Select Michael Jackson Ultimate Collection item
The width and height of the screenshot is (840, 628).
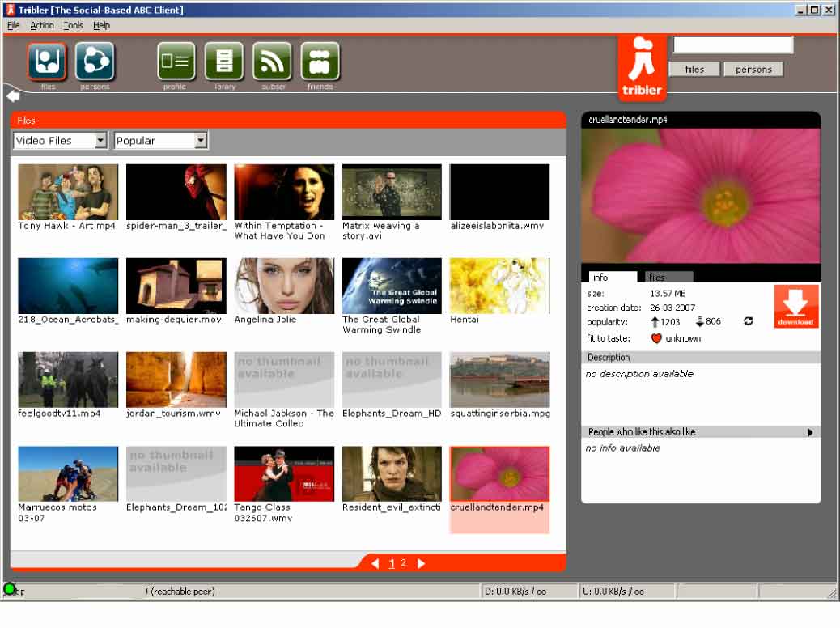284,380
